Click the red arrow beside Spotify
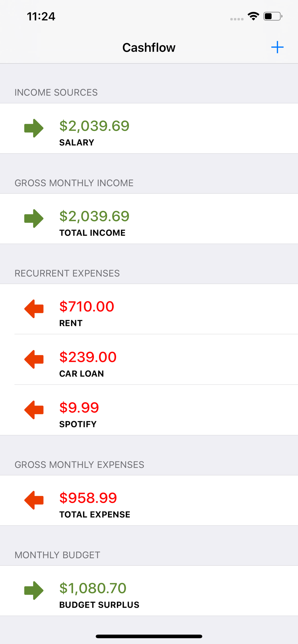Viewport: 298px width, 644px height. coord(34,410)
